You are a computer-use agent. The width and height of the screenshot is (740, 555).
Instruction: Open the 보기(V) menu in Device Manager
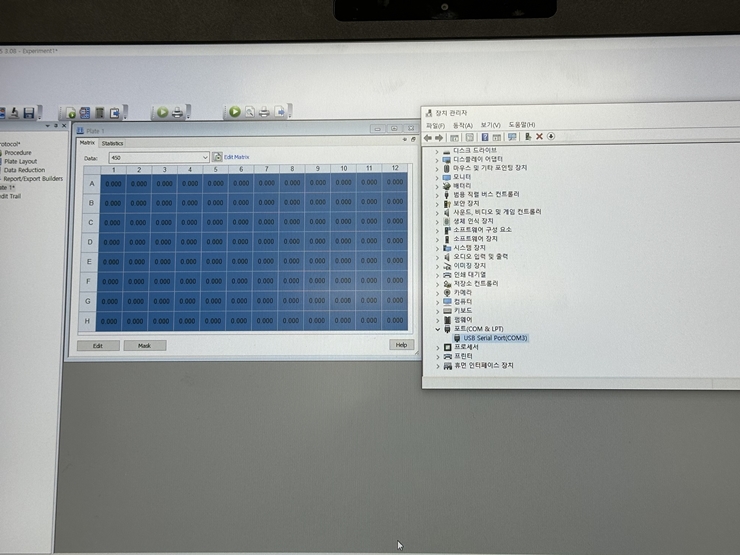coord(490,125)
